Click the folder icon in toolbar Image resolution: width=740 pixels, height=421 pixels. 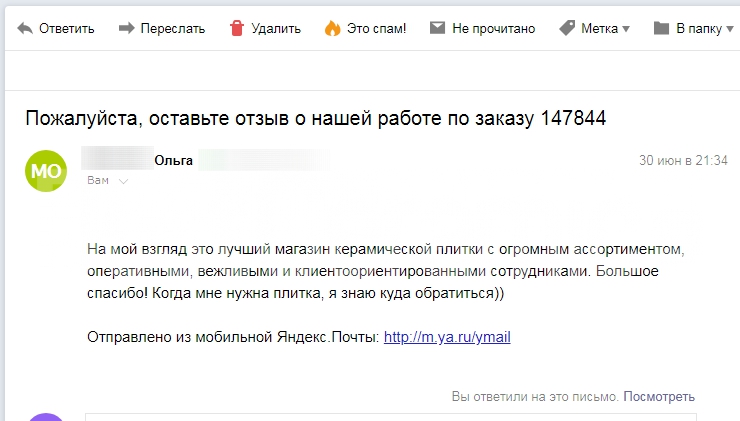[661, 28]
